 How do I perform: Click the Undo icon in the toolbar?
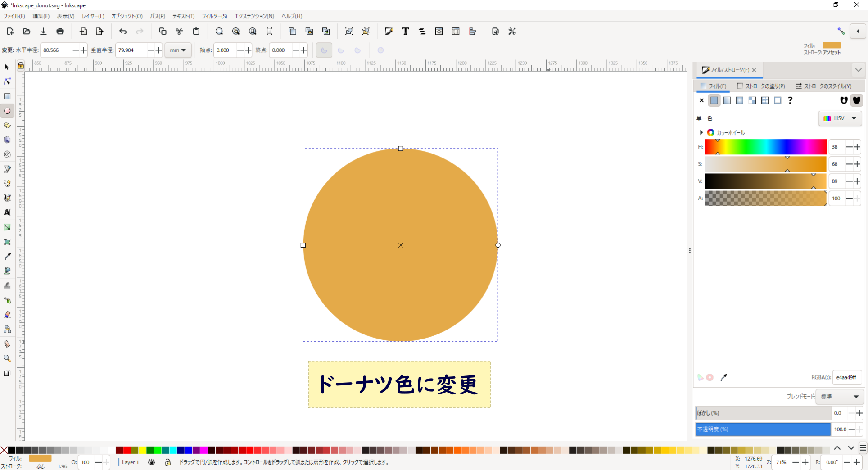click(x=122, y=31)
